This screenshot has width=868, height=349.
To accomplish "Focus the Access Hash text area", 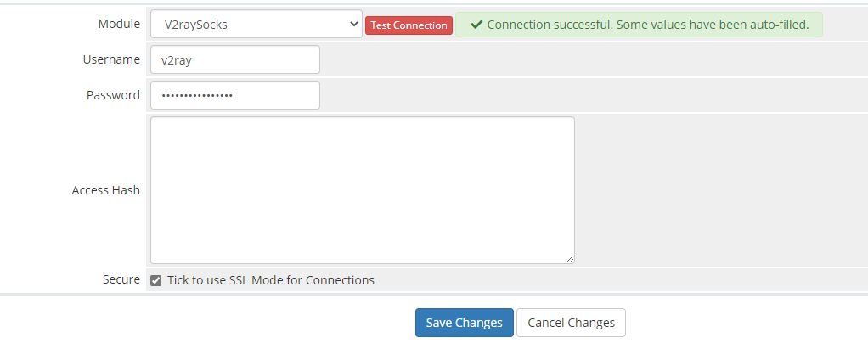I will pyautogui.click(x=362, y=190).
